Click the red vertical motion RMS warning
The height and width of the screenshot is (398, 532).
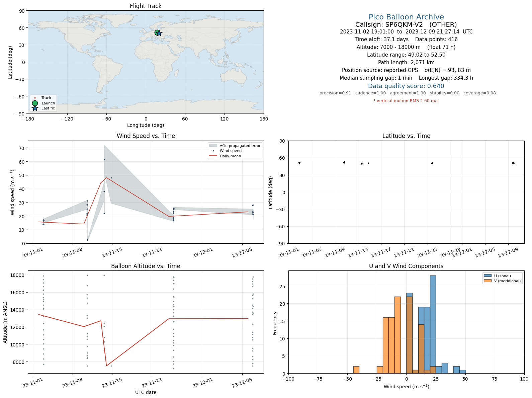tap(406, 101)
